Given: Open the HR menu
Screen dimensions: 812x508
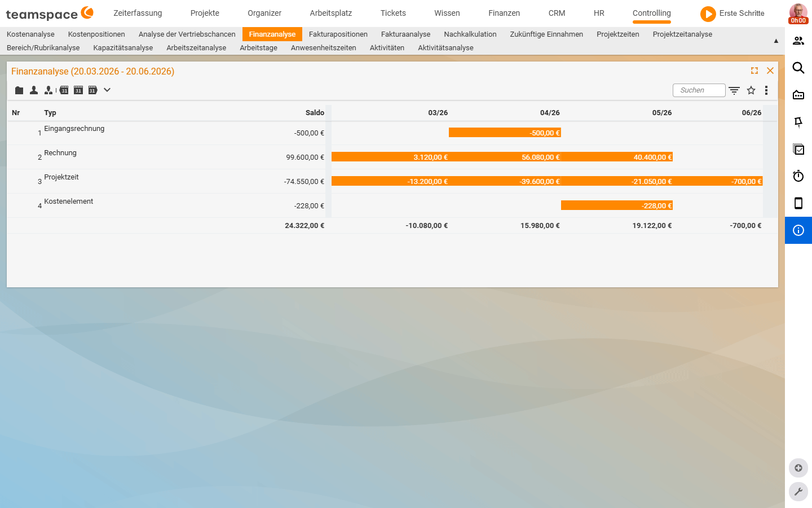Looking at the screenshot, I should tap(599, 13).
